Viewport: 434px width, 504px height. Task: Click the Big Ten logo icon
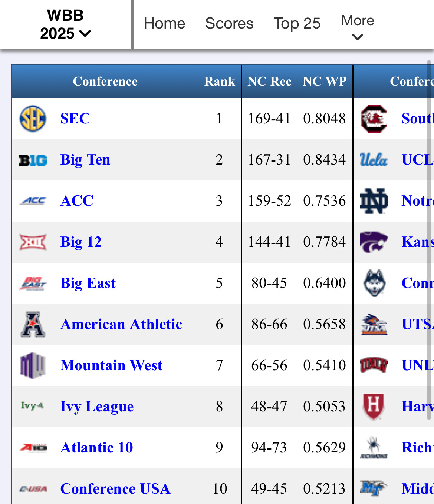33,160
